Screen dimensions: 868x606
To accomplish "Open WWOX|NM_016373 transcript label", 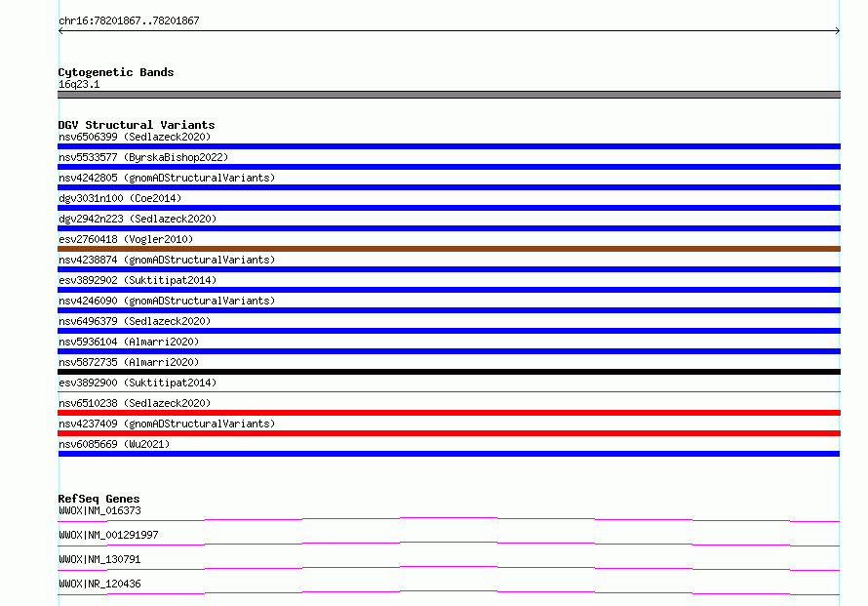I will [99, 510].
